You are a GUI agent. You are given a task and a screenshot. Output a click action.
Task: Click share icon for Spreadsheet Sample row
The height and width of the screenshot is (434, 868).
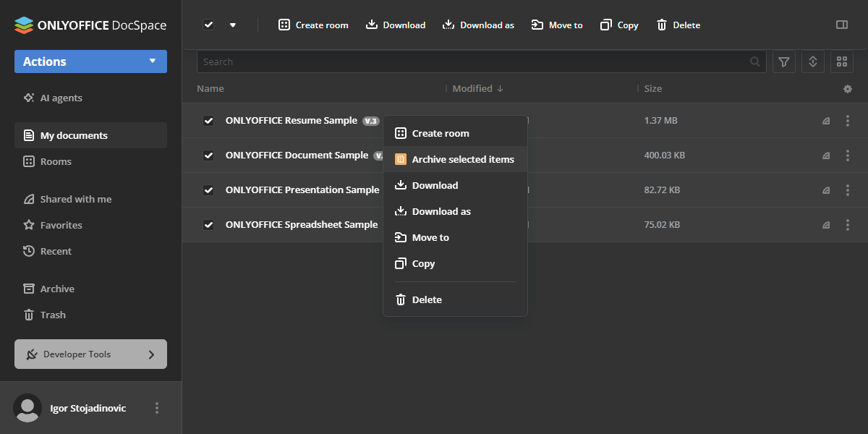pyautogui.click(x=826, y=225)
